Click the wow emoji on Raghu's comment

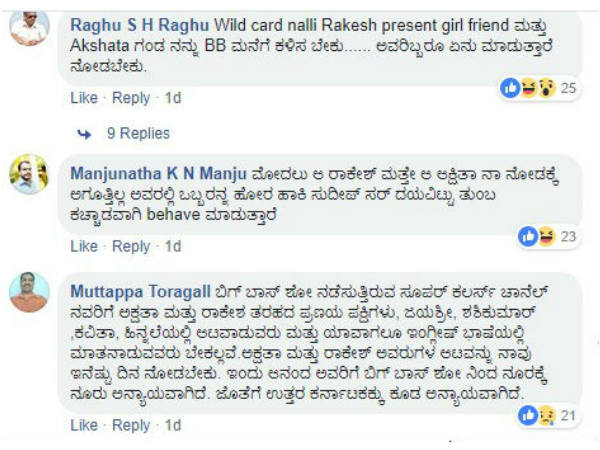pos(547,88)
